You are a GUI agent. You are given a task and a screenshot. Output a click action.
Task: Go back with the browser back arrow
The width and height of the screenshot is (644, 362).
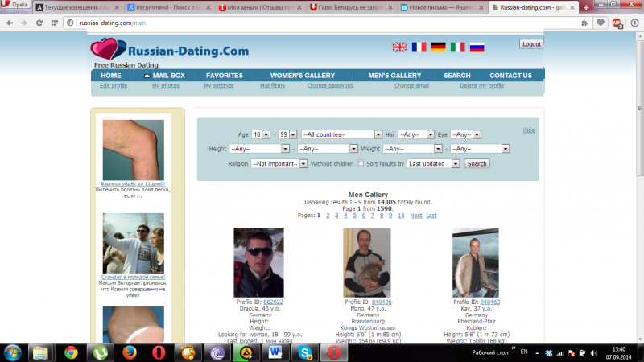[x=10, y=23]
